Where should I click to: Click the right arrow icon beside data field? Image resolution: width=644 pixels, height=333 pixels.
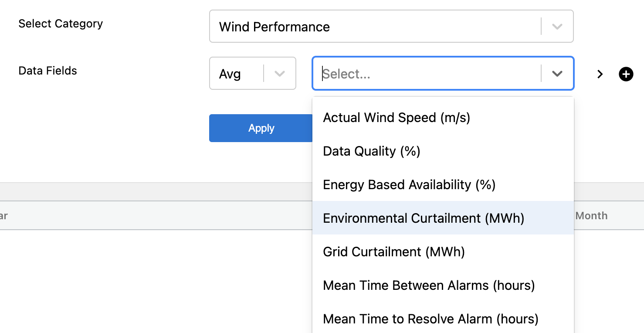point(600,74)
